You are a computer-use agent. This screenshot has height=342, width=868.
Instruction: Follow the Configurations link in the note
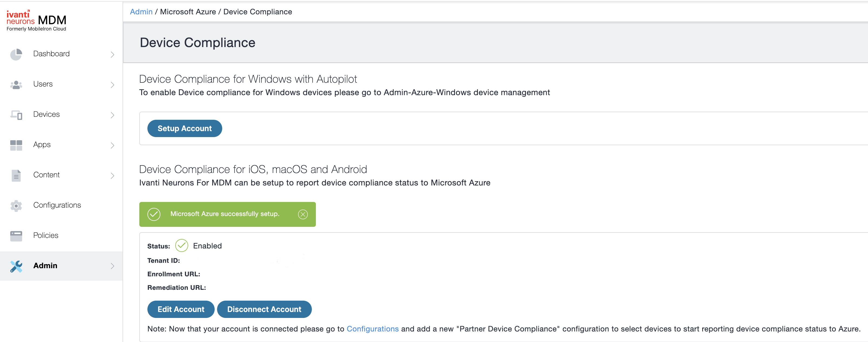372,329
